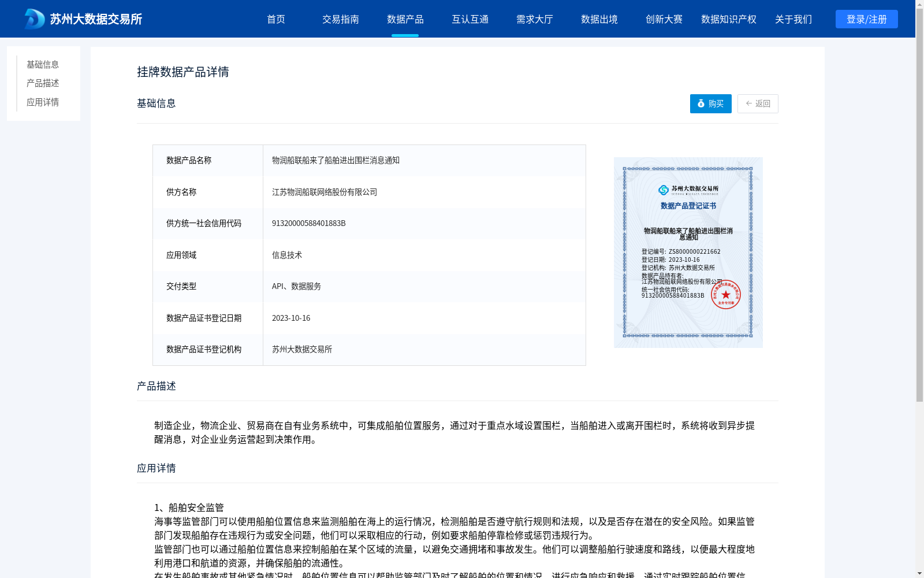
Task: Open the 关于我们 navigation item
Action: [x=793, y=19]
